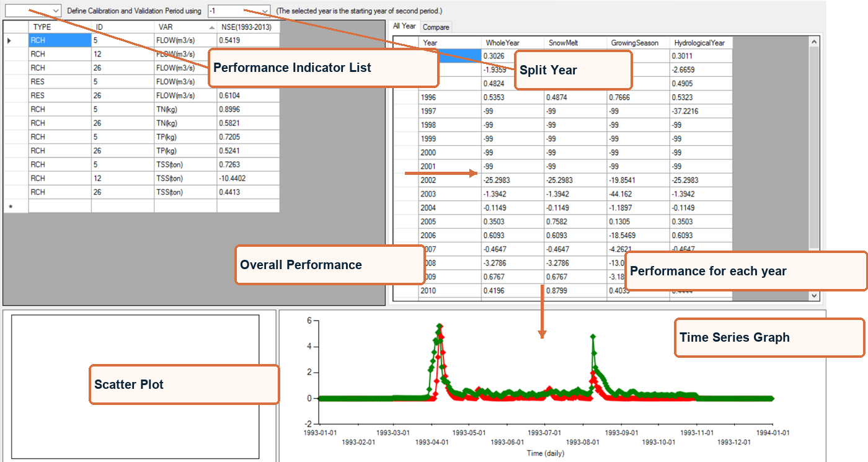Click the NSE(1993-2013) column header
The height and width of the screenshot is (462, 868).
tap(248, 27)
